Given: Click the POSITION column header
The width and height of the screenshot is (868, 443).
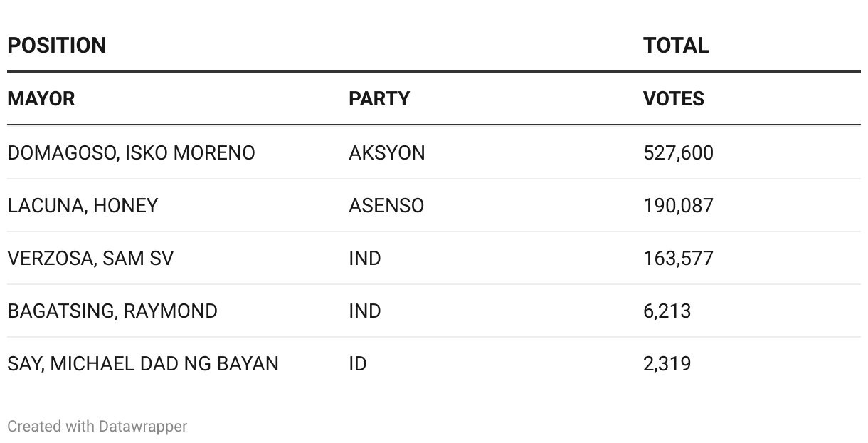Looking at the screenshot, I should tap(56, 46).
